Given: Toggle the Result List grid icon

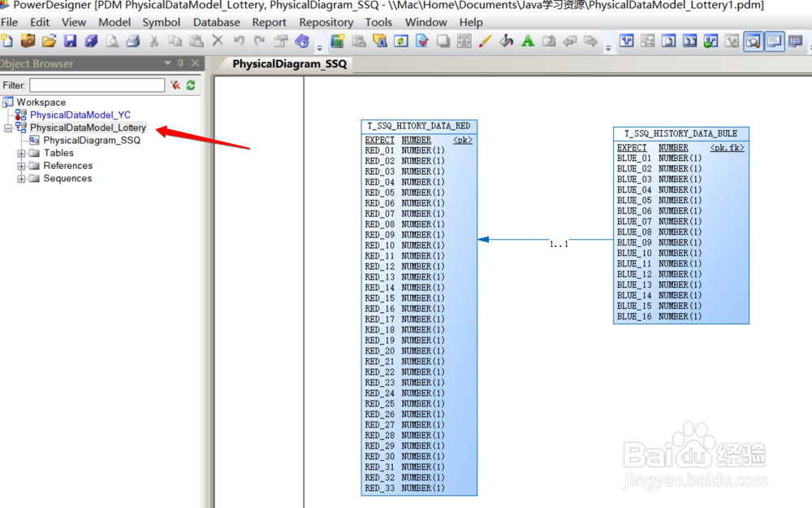Looking at the screenshot, I should point(795,41).
